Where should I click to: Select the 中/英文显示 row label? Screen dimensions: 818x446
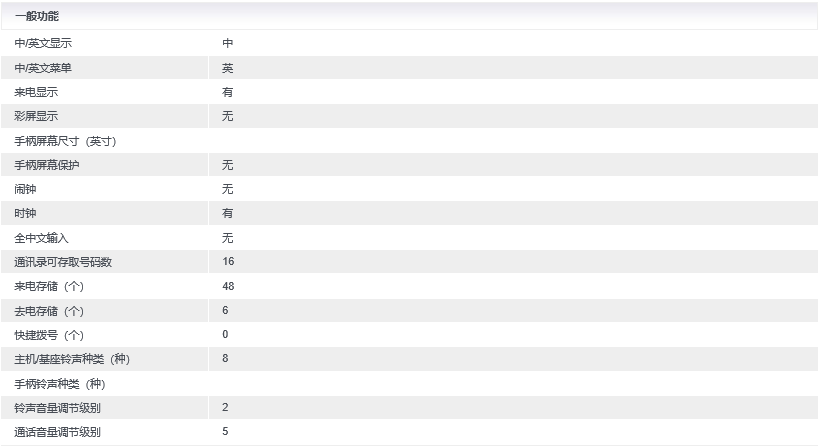43,44
